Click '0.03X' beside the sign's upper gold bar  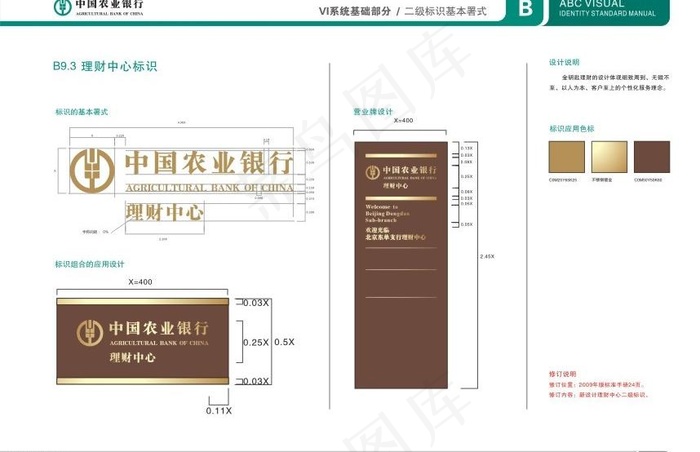pos(256,303)
